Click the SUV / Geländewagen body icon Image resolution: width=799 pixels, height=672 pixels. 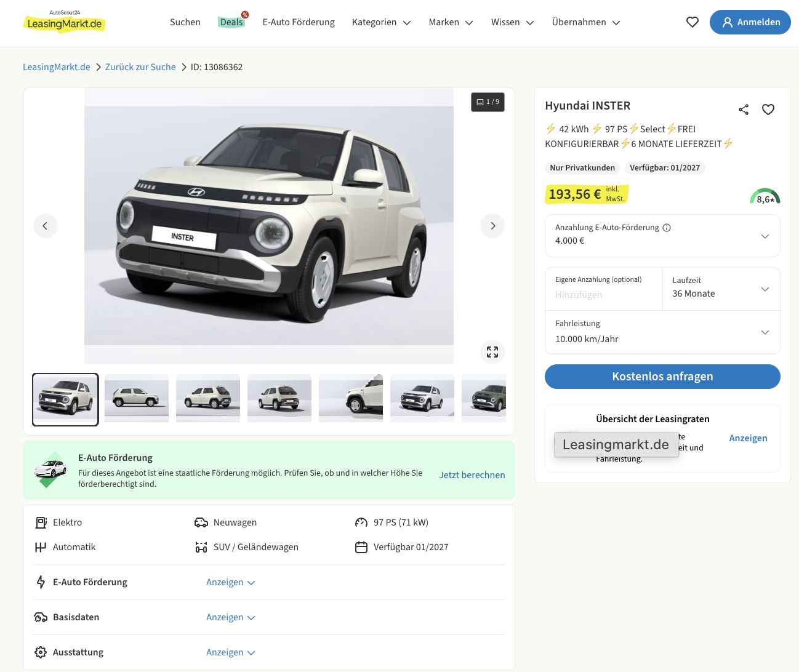pyautogui.click(x=201, y=547)
